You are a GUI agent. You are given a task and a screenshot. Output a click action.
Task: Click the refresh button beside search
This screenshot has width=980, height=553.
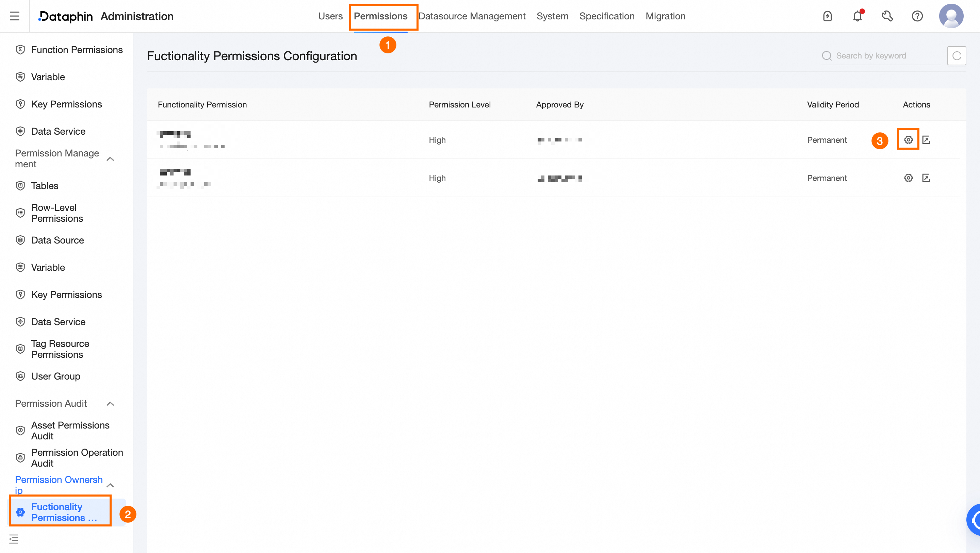(957, 56)
